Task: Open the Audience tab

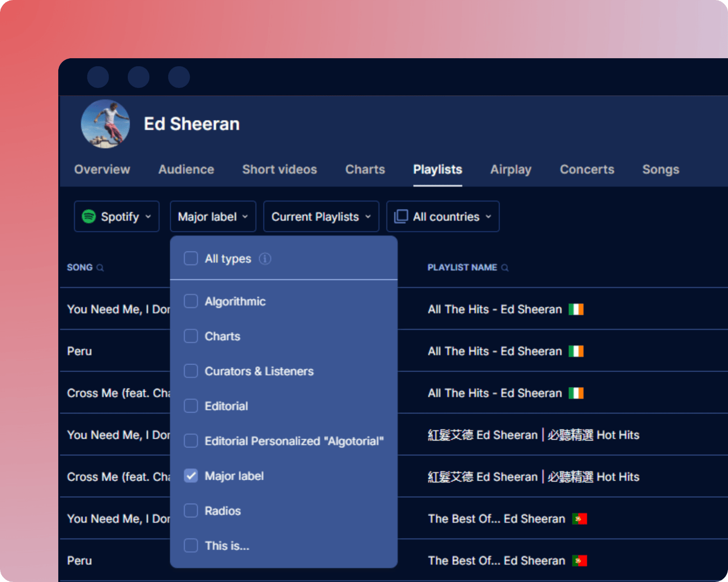Action: click(x=186, y=169)
